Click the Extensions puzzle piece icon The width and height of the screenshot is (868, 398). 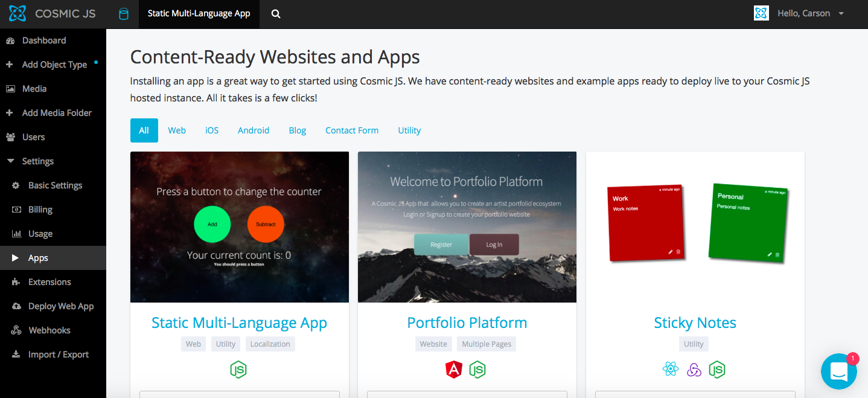[x=16, y=282]
